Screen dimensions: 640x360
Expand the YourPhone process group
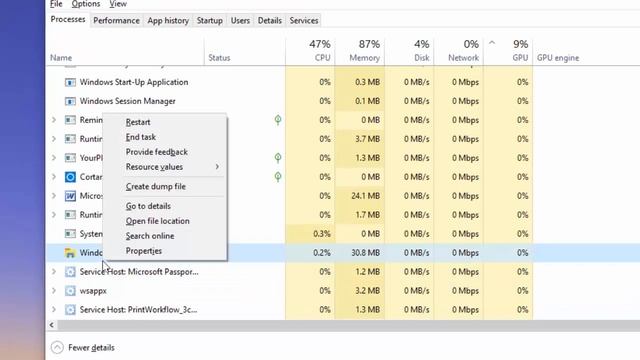click(54, 158)
